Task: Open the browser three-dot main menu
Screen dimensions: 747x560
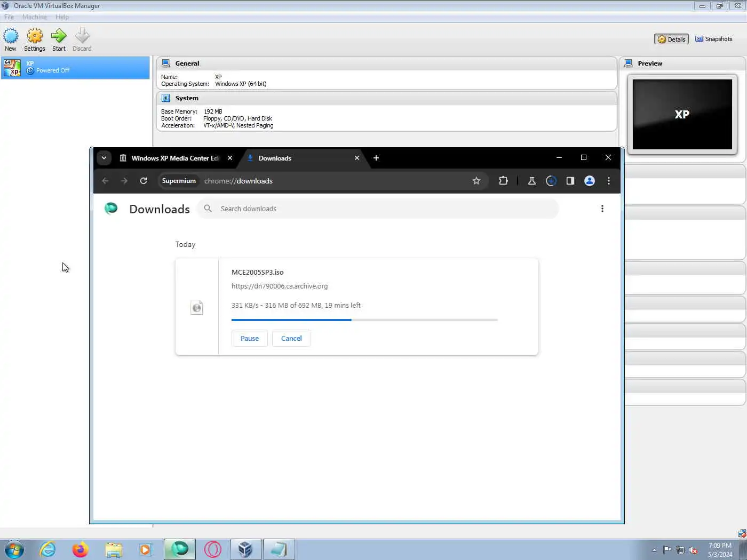Action: pyautogui.click(x=609, y=181)
